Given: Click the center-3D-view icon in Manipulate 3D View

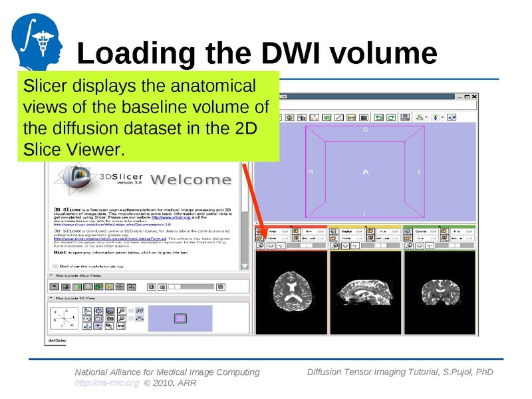Looking at the screenshot, I should coord(98,311).
